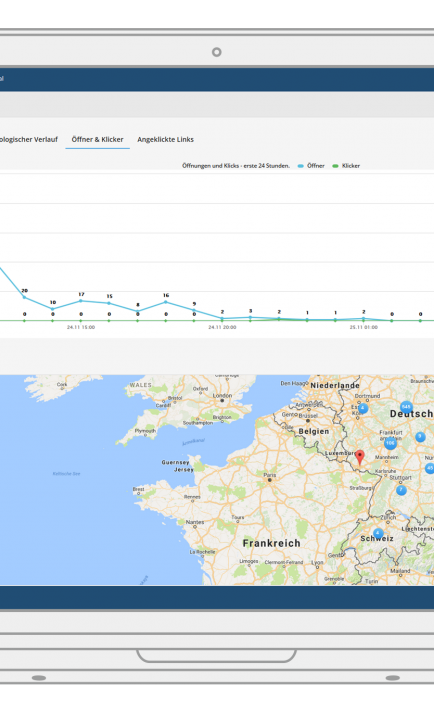The width and height of the screenshot is (434, 713).
Task: Click the 'Niederlande' country label on the map
Action: click(x=335, y=386)
